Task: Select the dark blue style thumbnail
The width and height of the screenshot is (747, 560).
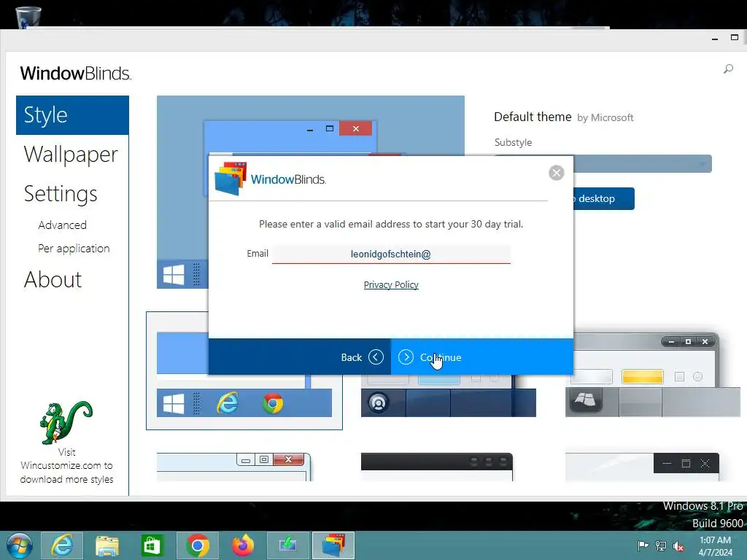Action: [449, 396]
